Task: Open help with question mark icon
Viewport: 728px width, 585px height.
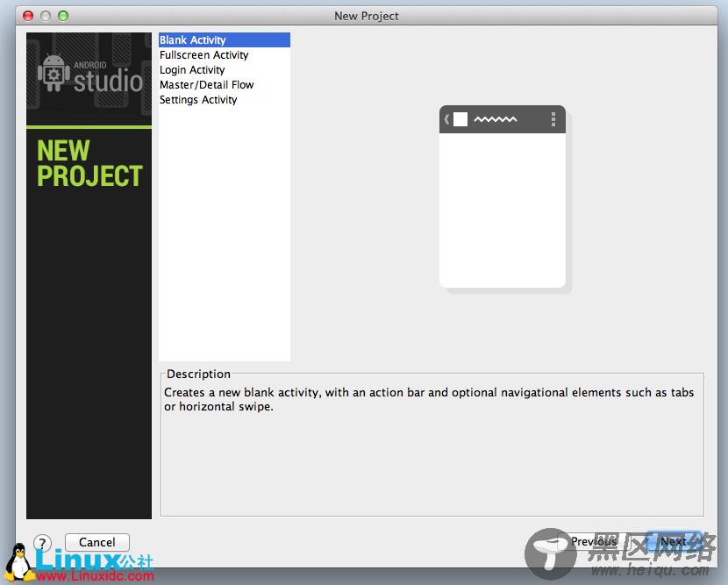Action: (42, 542)
